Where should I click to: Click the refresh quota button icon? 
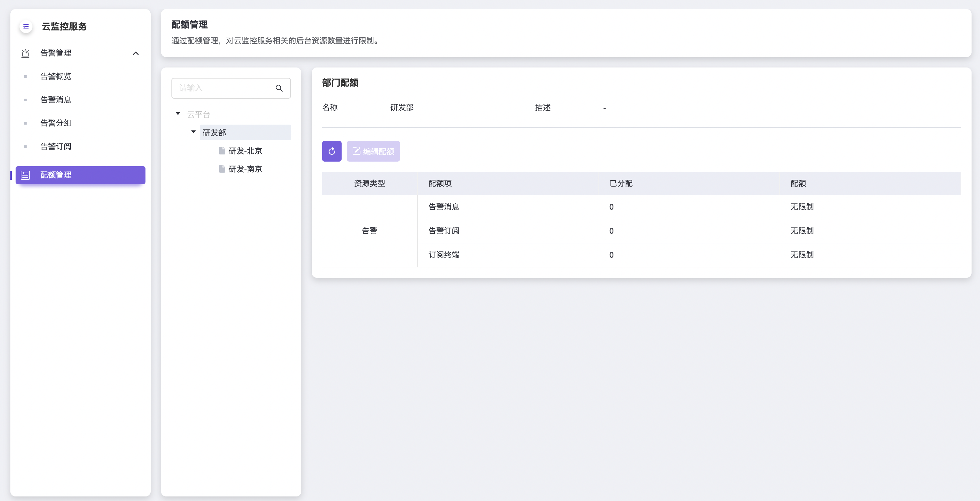click(331, 151)
